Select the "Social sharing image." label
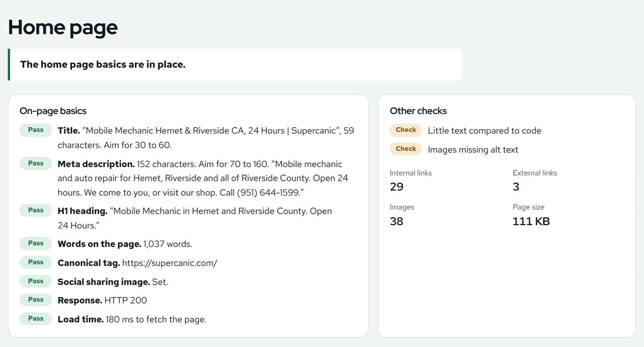This screenshot has width=644, height=347. [104, 282]
